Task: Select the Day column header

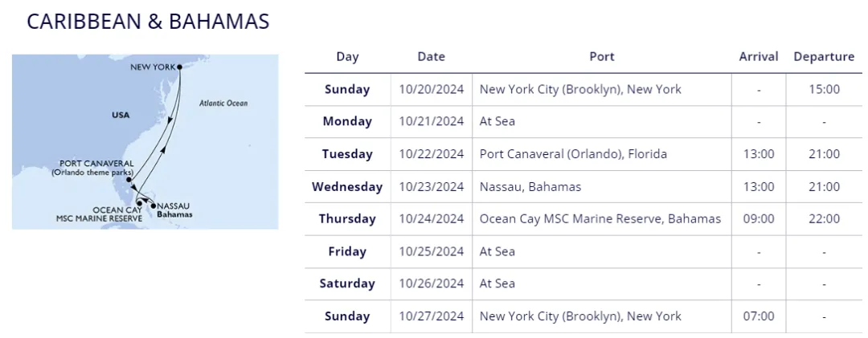Action: click(348, 56)
